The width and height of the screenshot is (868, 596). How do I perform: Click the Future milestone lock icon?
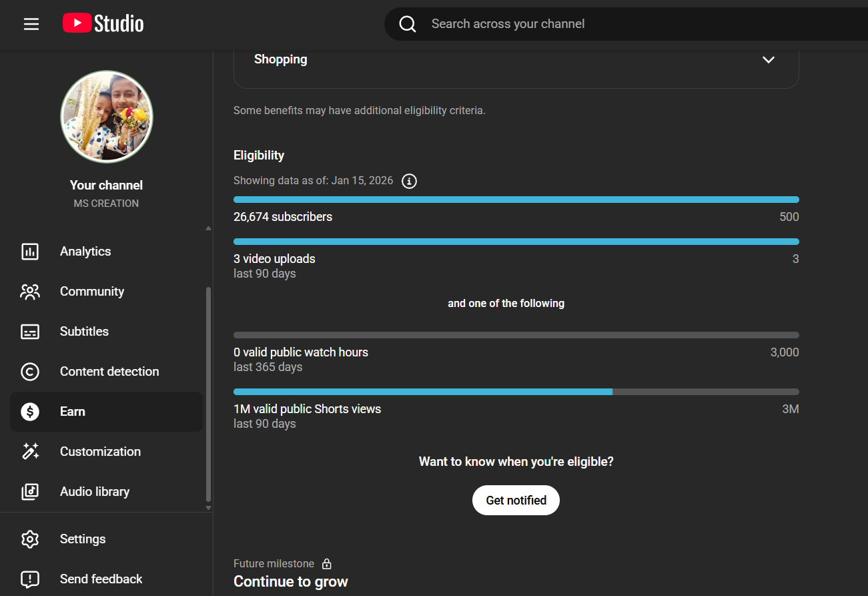[x=326, y=564]
